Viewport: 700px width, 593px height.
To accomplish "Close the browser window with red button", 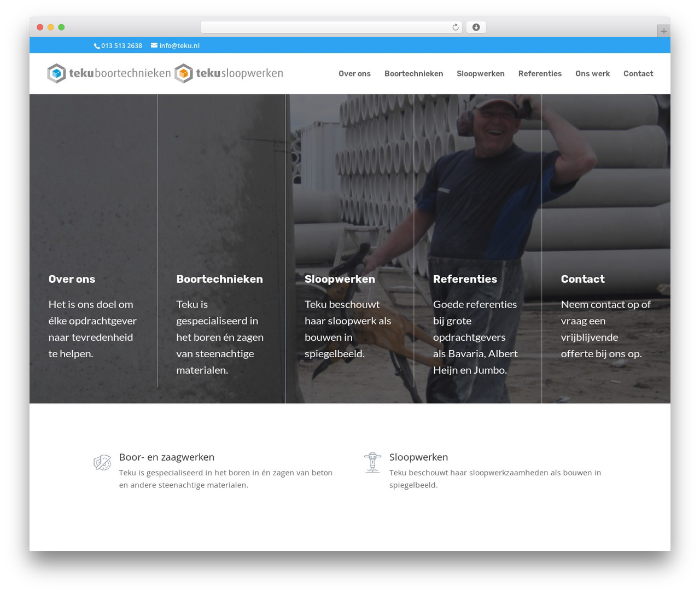I will [x=40, y=27].
